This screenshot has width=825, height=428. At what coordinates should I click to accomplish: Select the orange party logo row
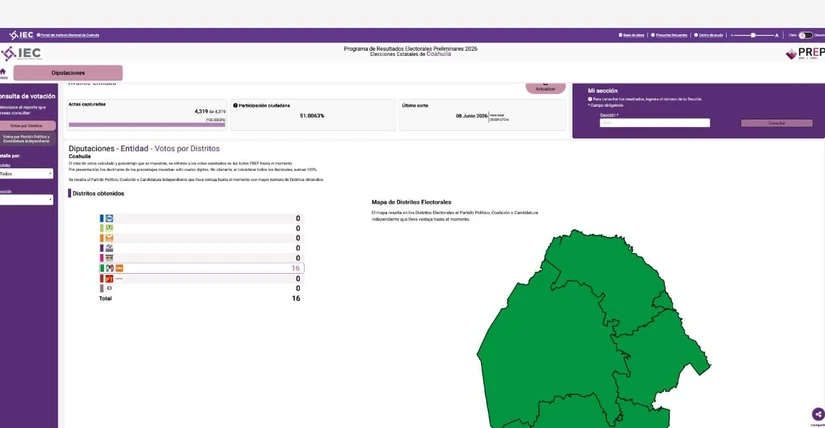point(202,238)
